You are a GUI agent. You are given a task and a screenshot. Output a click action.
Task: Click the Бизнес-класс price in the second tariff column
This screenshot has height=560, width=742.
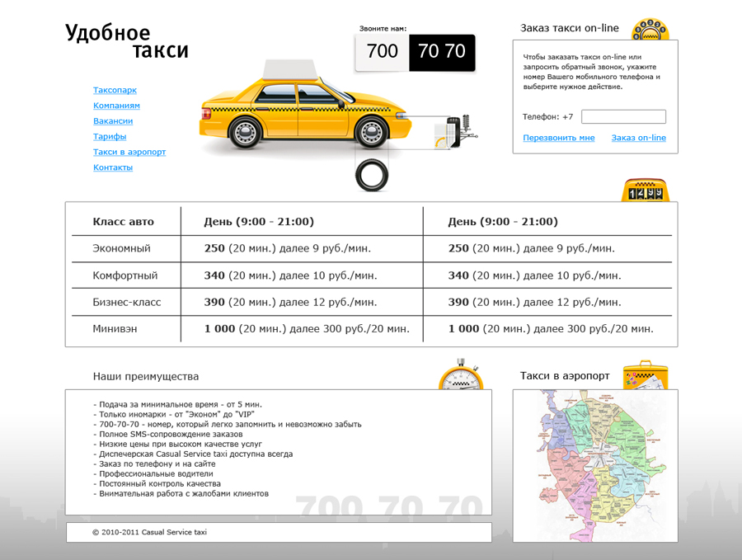[535, 302]
